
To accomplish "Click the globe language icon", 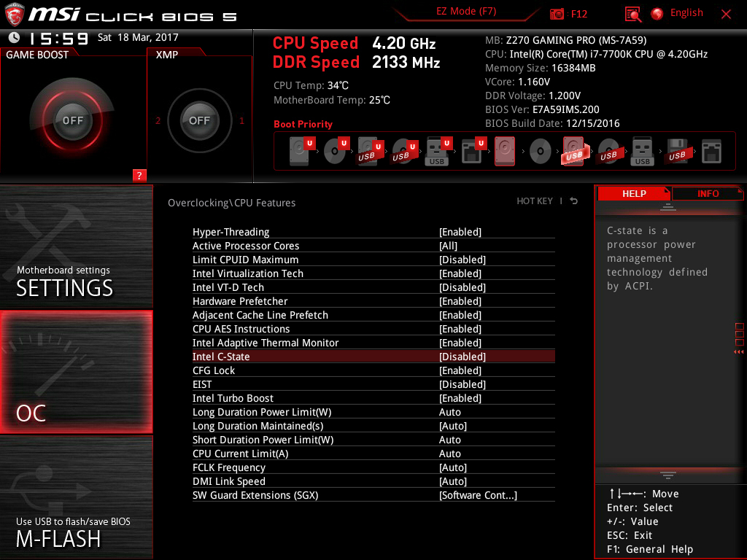I will [x=655, y=12].
